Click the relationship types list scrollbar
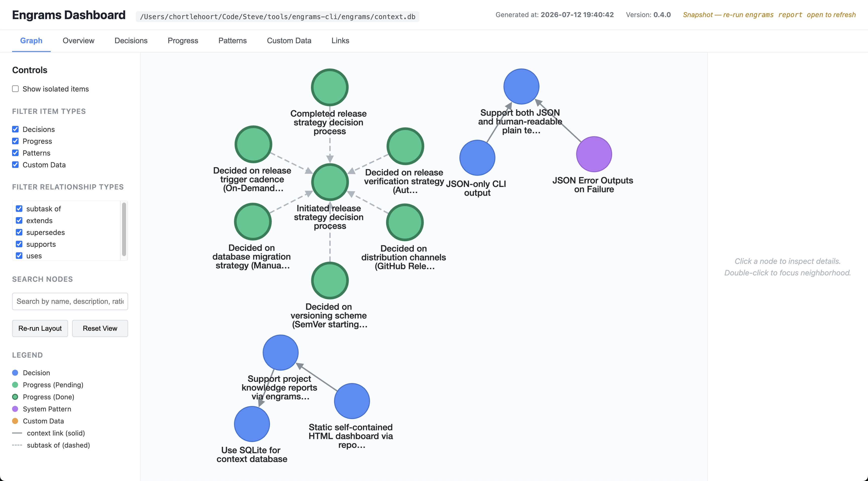868x481 pixels. [124, 229]
